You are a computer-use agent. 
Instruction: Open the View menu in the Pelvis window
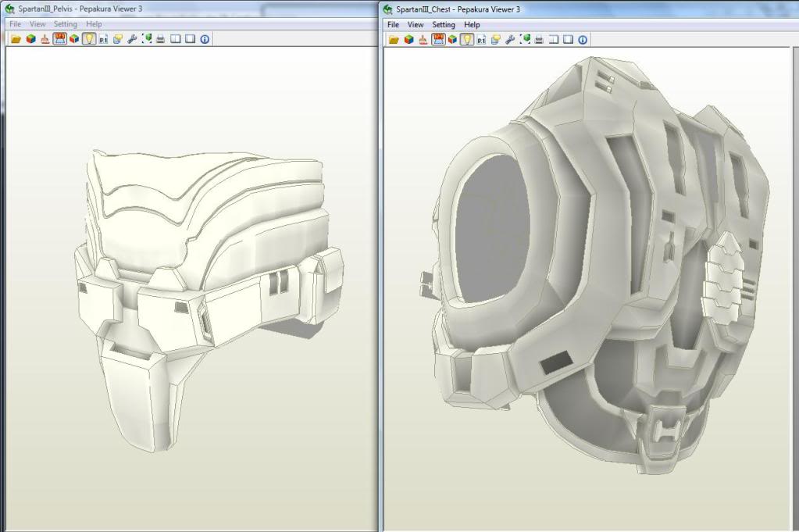click(x=37, y=24)
